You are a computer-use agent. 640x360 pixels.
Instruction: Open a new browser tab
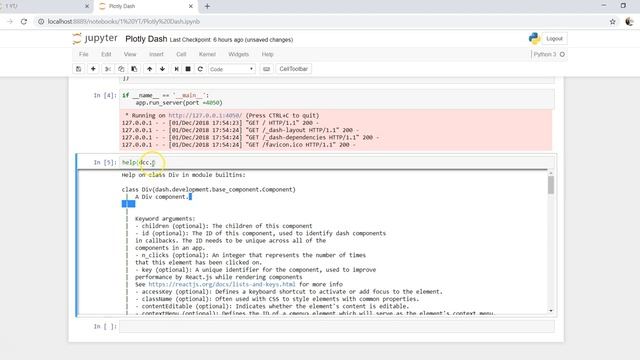click(207, 6)
